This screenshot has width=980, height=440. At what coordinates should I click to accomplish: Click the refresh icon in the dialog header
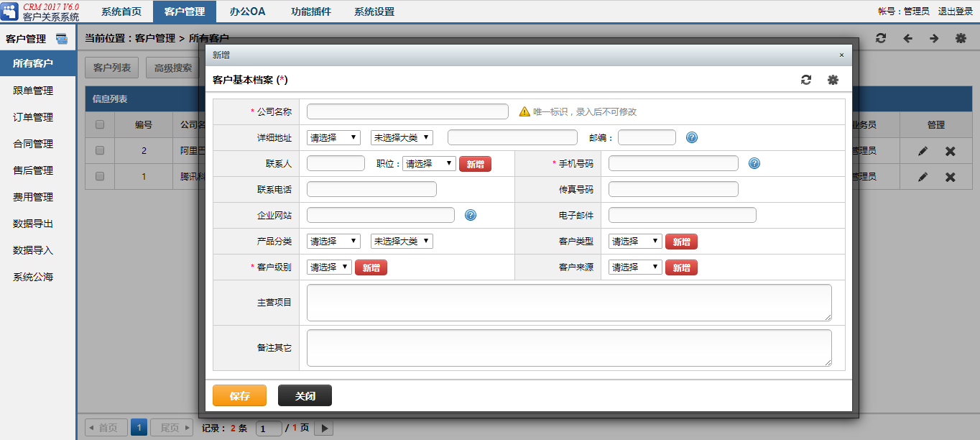point(806,80)
